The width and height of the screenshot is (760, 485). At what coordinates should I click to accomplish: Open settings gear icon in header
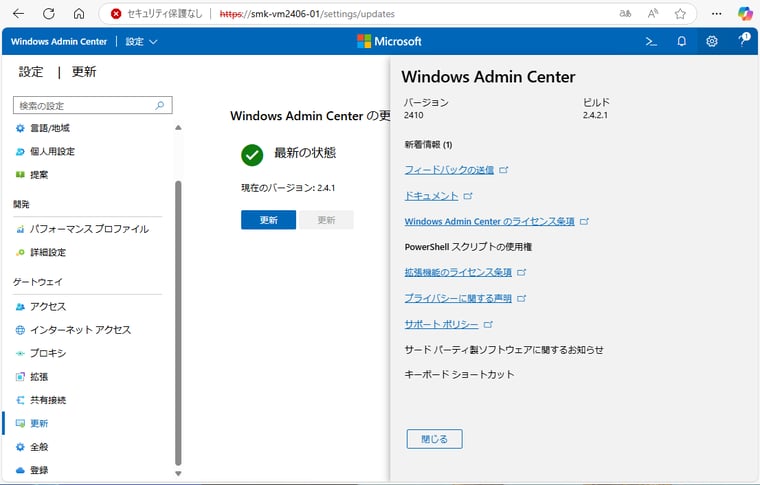pyautogui.click(x=712, y=42)
